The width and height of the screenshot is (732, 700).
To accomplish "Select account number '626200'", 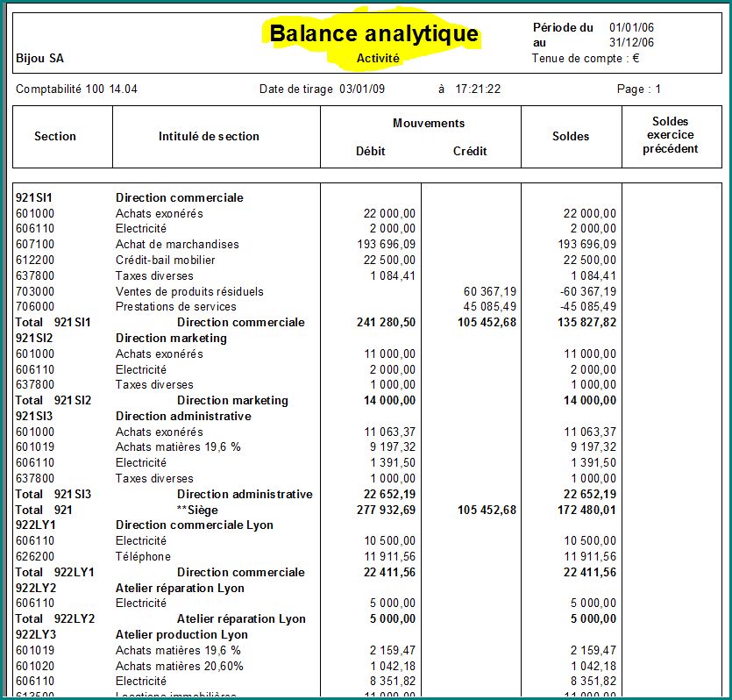I will tap(35, 557).
